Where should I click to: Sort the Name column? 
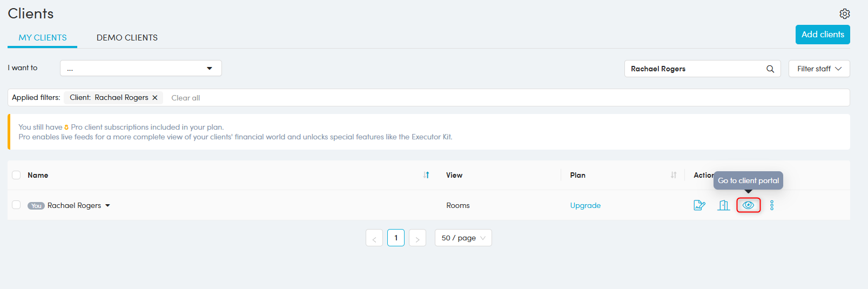426,175
